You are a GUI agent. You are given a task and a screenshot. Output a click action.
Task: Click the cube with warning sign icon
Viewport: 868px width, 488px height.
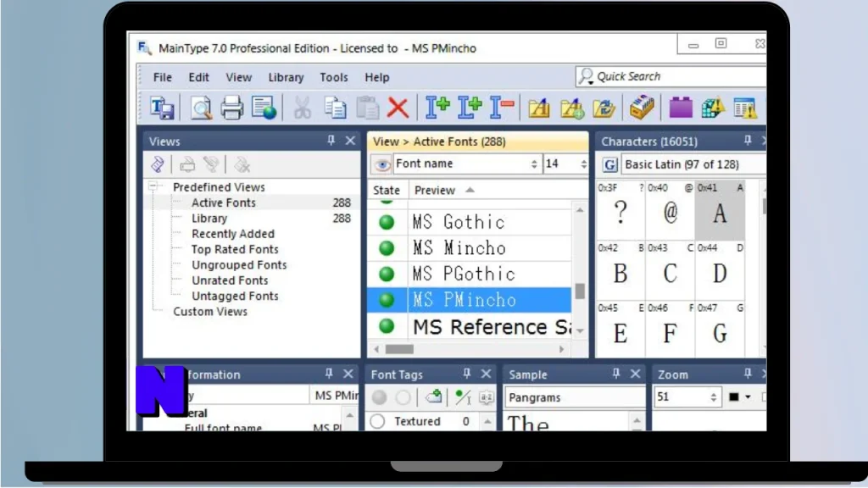712,108
